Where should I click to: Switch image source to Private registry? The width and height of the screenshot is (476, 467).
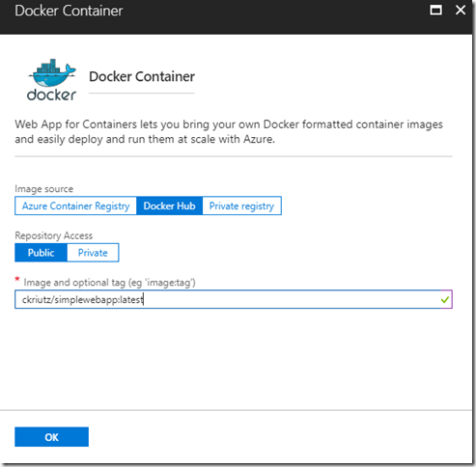241,206
